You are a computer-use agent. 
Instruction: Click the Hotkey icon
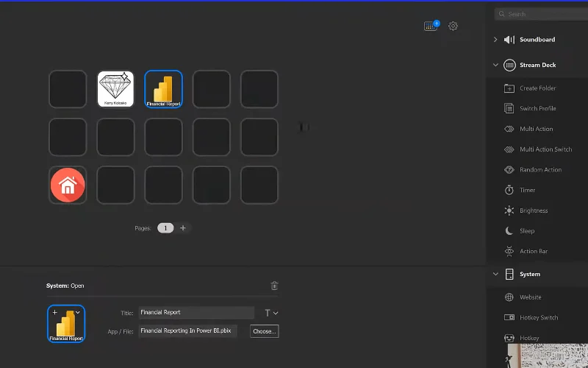click(509, 338)
